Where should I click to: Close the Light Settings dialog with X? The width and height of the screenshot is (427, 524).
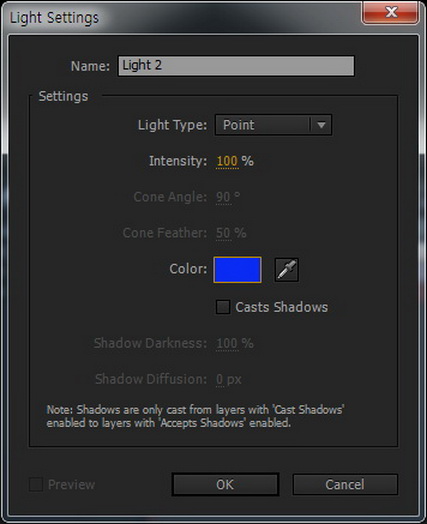coord(390,13)
